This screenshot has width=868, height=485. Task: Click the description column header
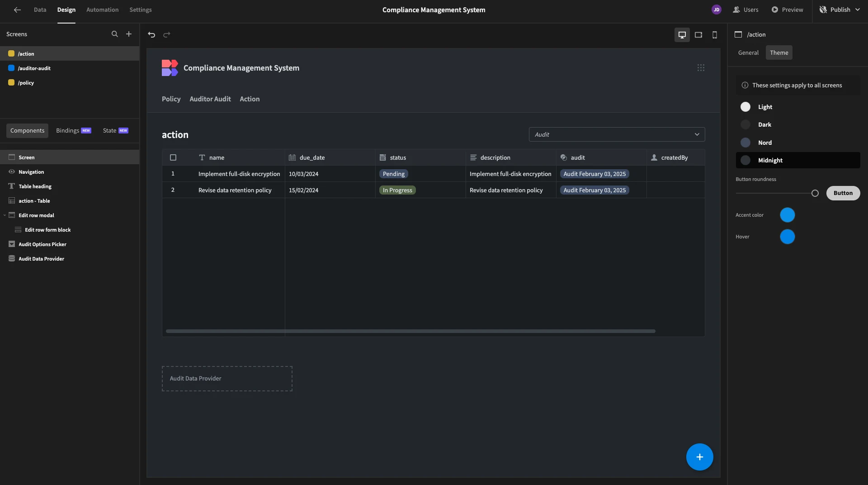click(x=511, y=157)
